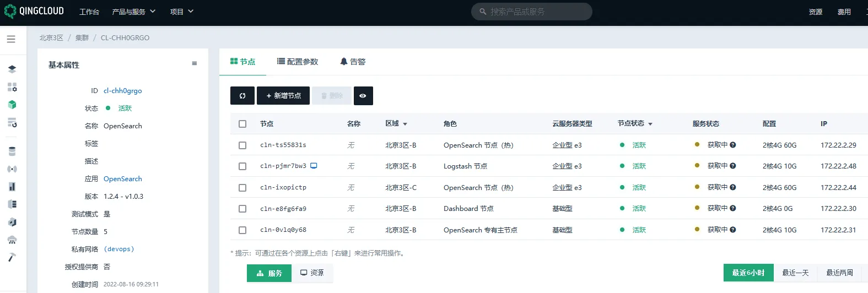Open the cl-chh0grgo ID link

click(122, 91)
